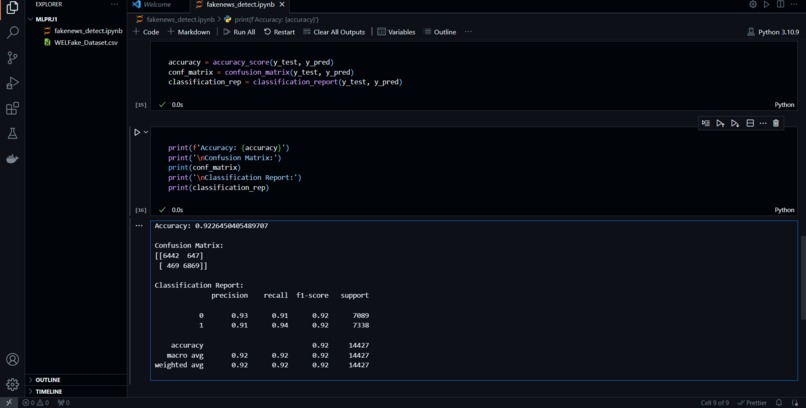Run the cell with the print statements
Image resolution: width=806 pixels, height=408 pixels.
tap(137, 133)
